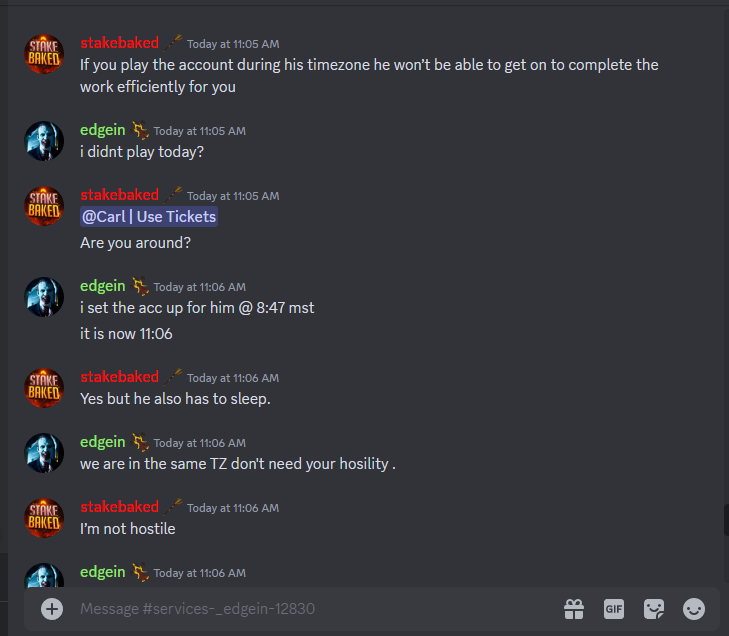The image size is (729, 636).
Task: Click edgein avatar beside 'i didnt play today?'
Action: click(44, 141)
